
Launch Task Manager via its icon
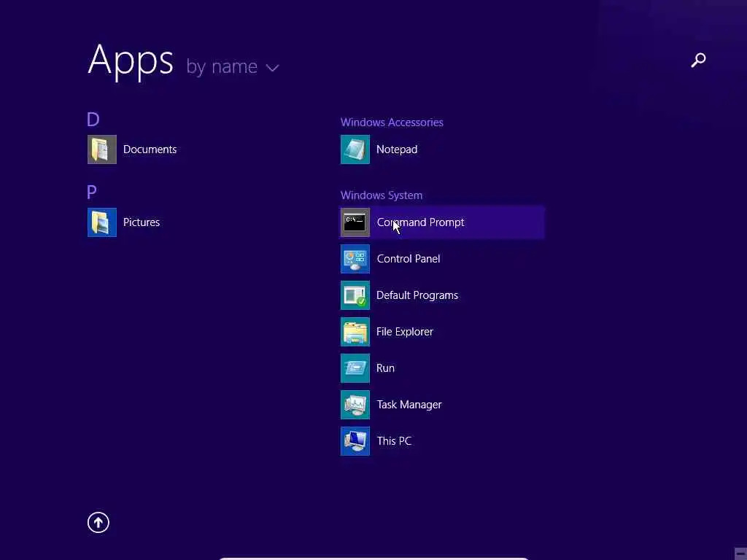click(355, 405)
